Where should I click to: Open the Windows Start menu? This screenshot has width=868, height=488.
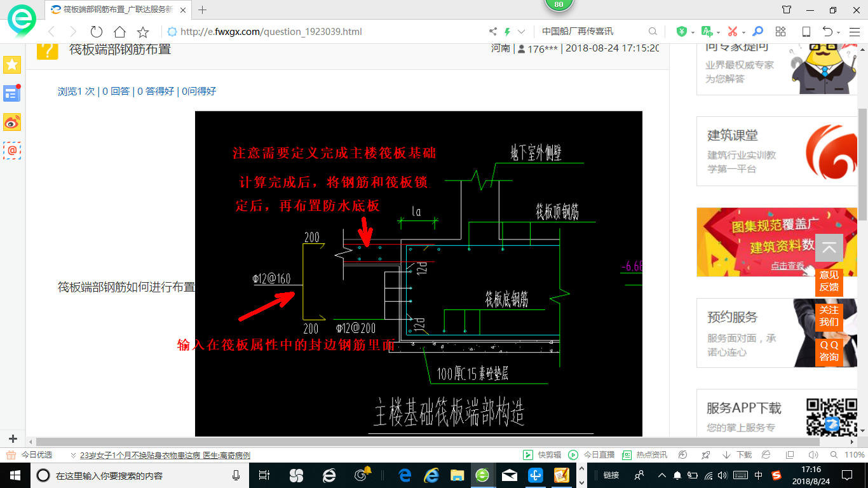coord(15,475)
